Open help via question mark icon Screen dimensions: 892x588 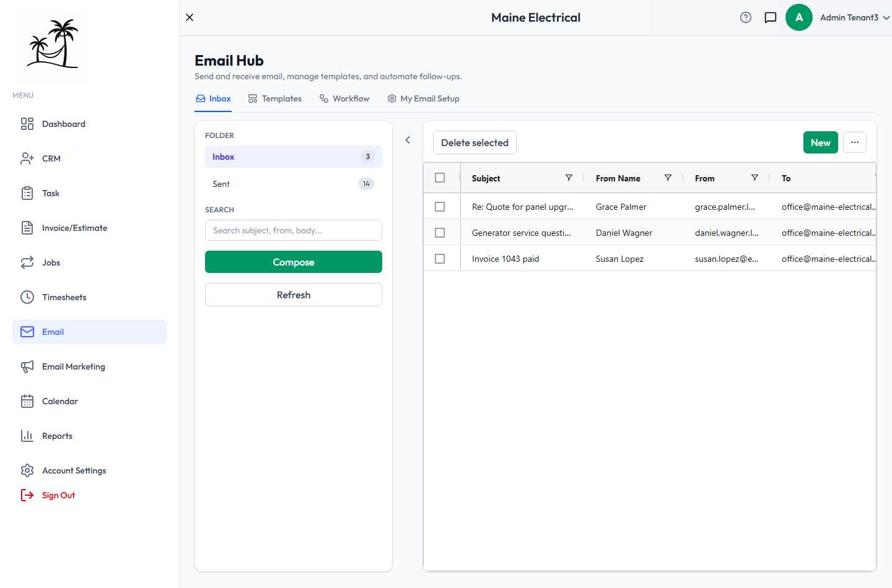pyautogui.click(x=746, y=17)
